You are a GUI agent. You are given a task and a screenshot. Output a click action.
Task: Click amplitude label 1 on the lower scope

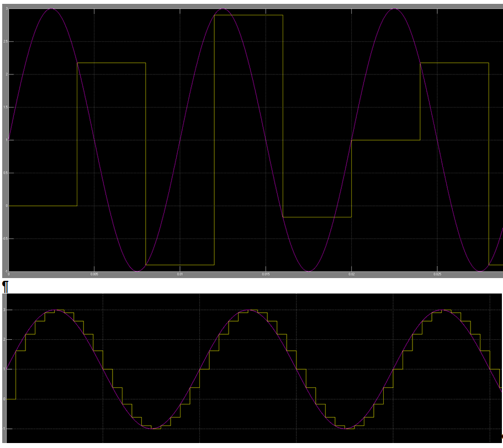[4, 369]
